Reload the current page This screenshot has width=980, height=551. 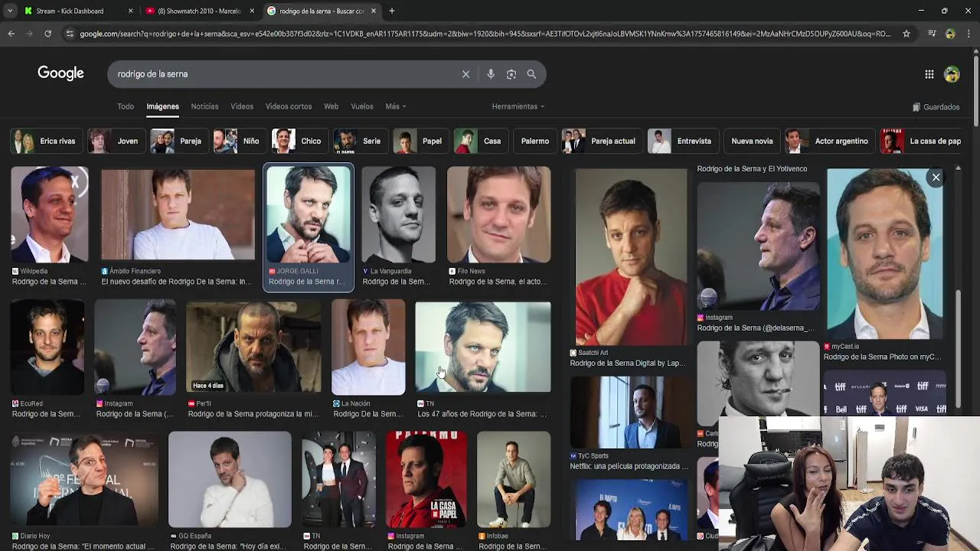47,34
